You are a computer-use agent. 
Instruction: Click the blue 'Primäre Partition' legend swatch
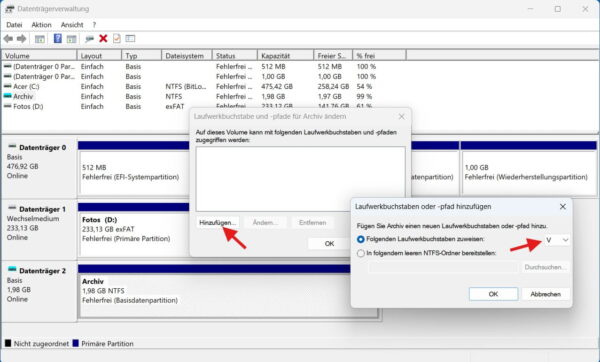(75, 343)
